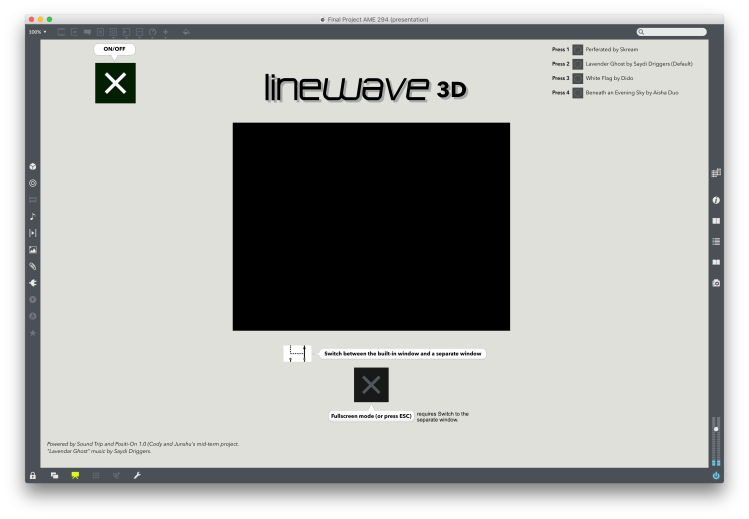Viewport: 749px width, 519px height.
Task: Open the 100% zoom dropdown
Action: click(37, 32)
